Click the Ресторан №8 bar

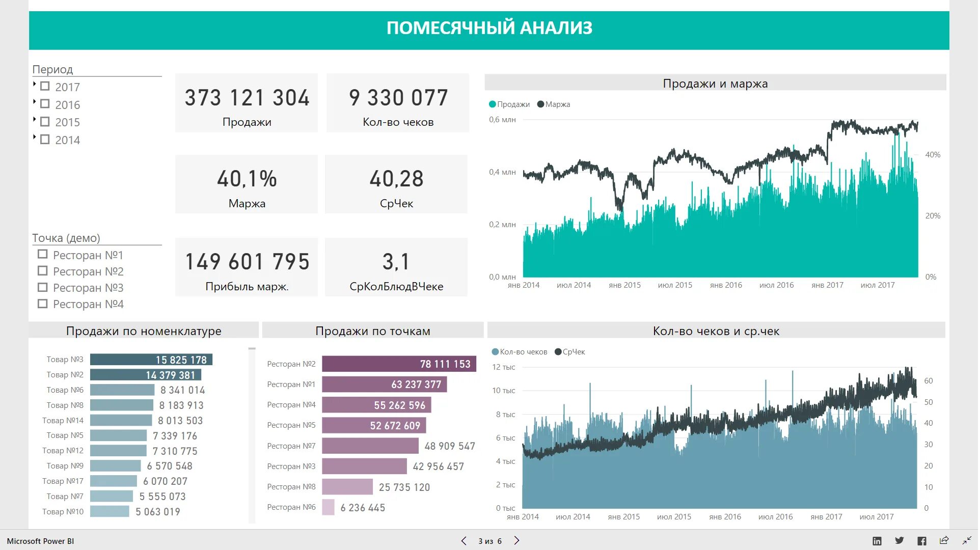tap(348, 488)
